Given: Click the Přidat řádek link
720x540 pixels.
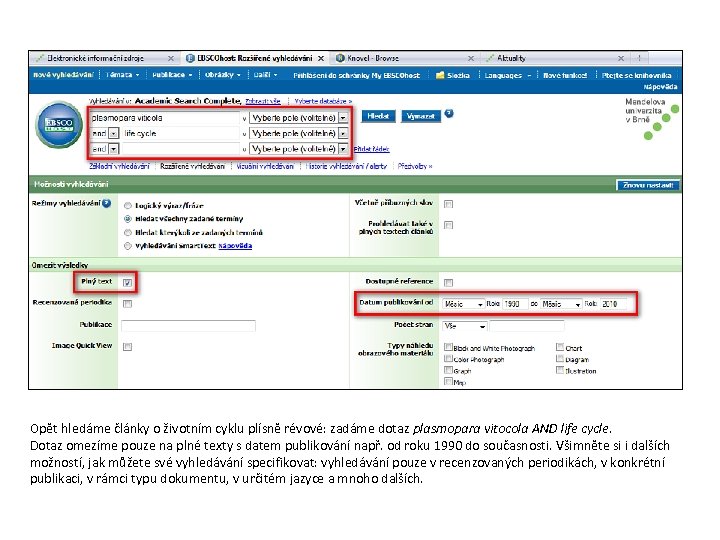Looking at the screenshot, I should pyautogui.click(x=371, y=149).
